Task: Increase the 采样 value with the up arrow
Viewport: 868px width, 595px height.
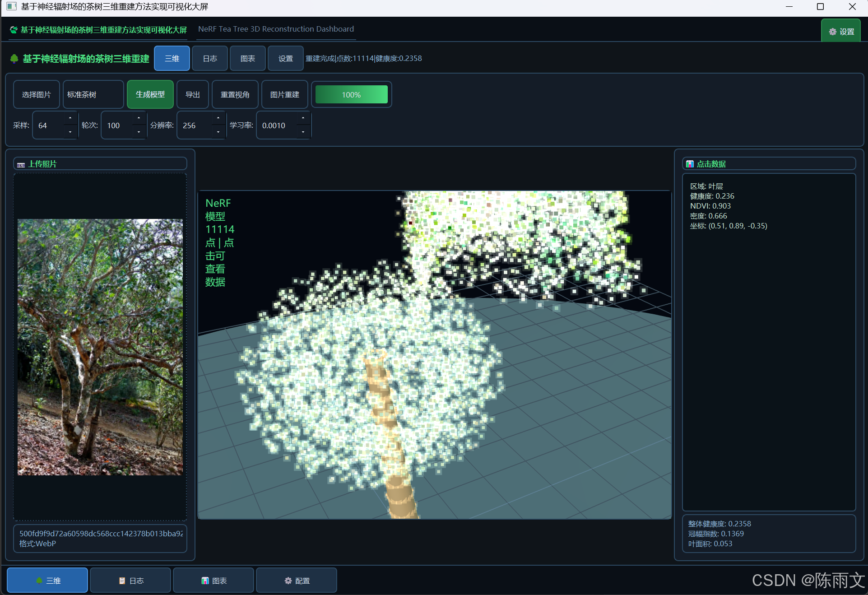Action: [x=70, y=118]
